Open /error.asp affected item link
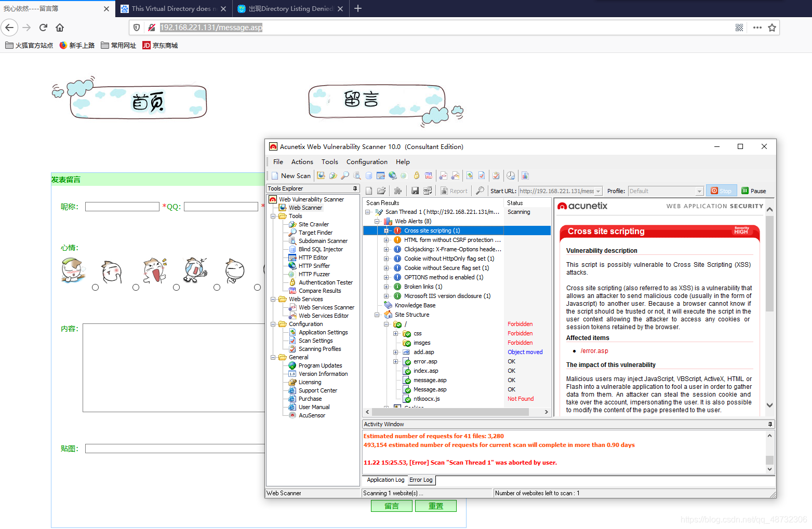This screenshot has height=529, width=812. click(594, 351)
